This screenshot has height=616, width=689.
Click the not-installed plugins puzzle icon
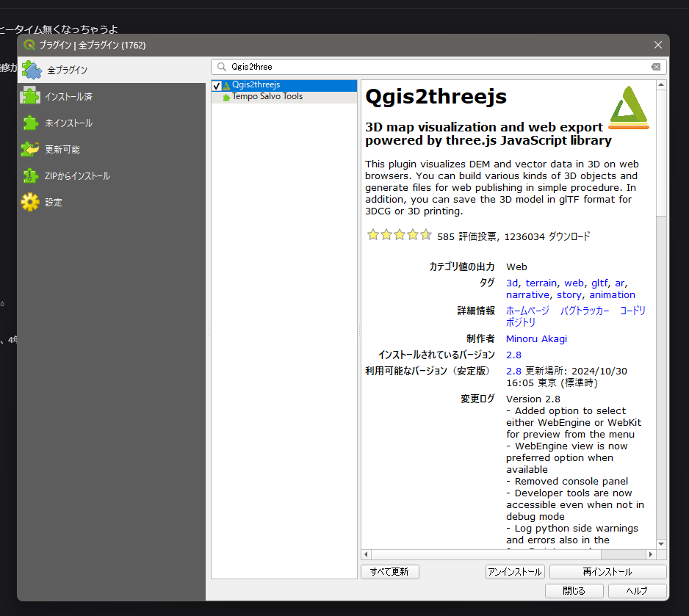click(30, 123)
